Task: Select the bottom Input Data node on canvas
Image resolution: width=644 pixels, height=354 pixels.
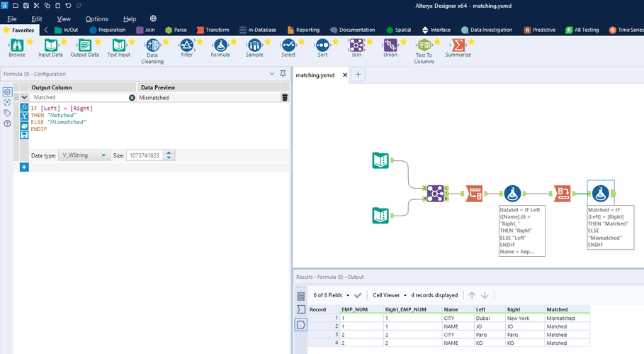Action: (380, 216)
